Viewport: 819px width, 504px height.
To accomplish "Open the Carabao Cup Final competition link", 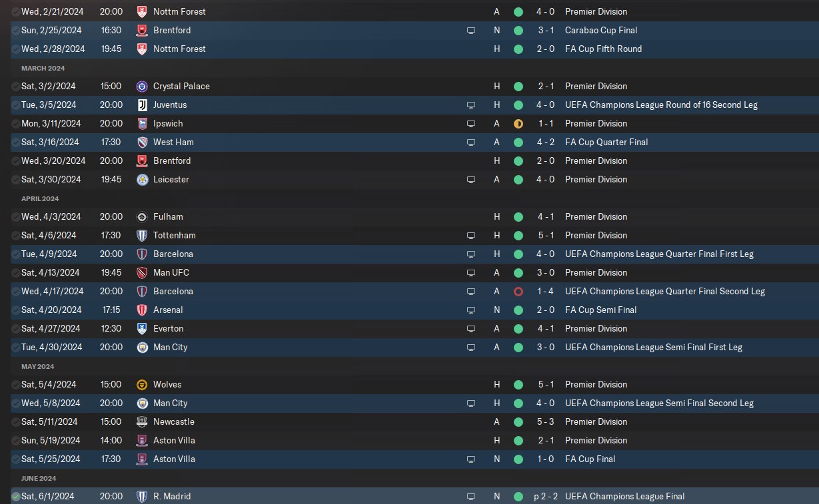I will (600, 30).
